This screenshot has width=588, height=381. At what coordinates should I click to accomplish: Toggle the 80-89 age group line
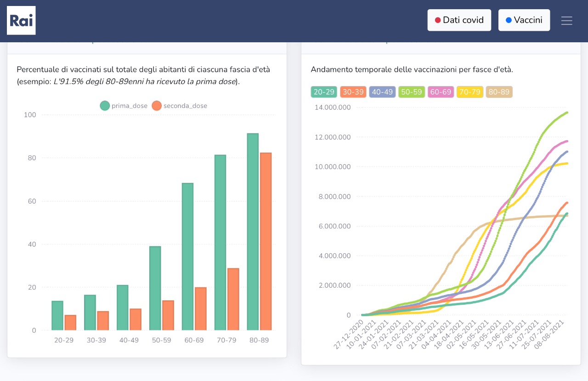[499, 92]
